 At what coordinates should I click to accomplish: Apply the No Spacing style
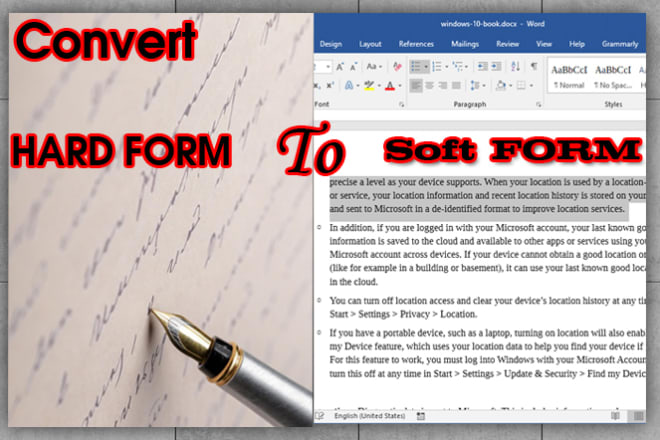613,77
